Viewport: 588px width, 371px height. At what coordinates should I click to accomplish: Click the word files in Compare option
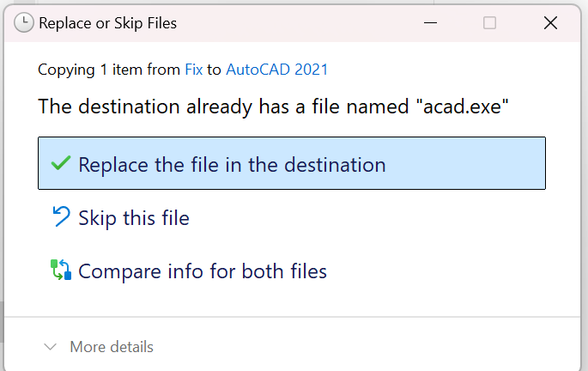[309, 271]
